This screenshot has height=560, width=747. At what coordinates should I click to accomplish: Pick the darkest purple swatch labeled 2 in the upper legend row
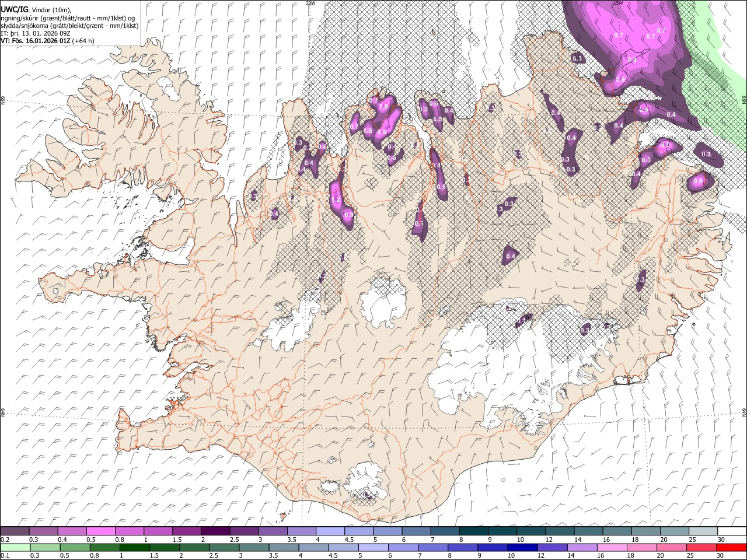pyautogui.click(x=215, y=531)
